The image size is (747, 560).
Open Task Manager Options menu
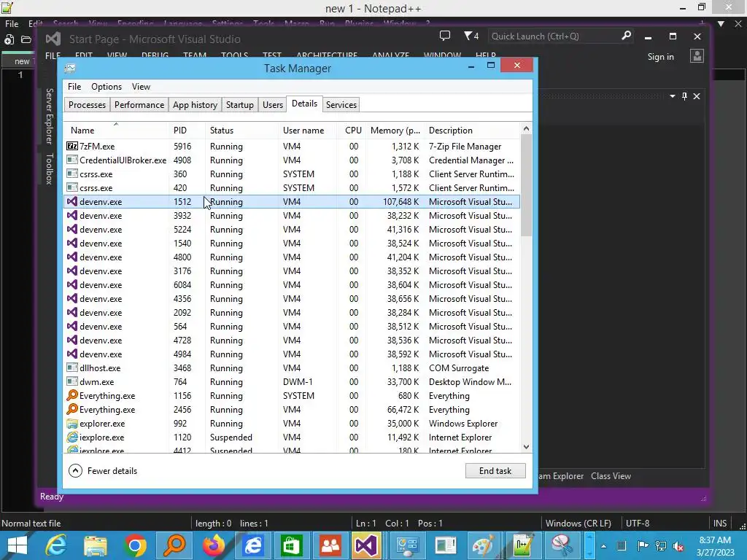pos(107,87)
